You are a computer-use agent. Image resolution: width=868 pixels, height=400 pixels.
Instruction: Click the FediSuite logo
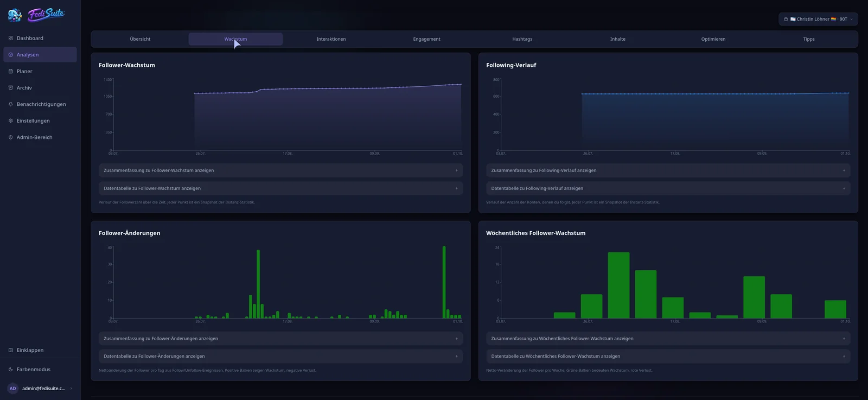36,14
